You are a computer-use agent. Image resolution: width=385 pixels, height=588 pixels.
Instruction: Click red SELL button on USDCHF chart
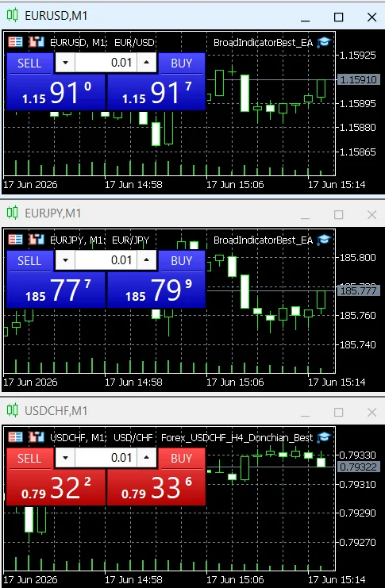pos(29,459)
